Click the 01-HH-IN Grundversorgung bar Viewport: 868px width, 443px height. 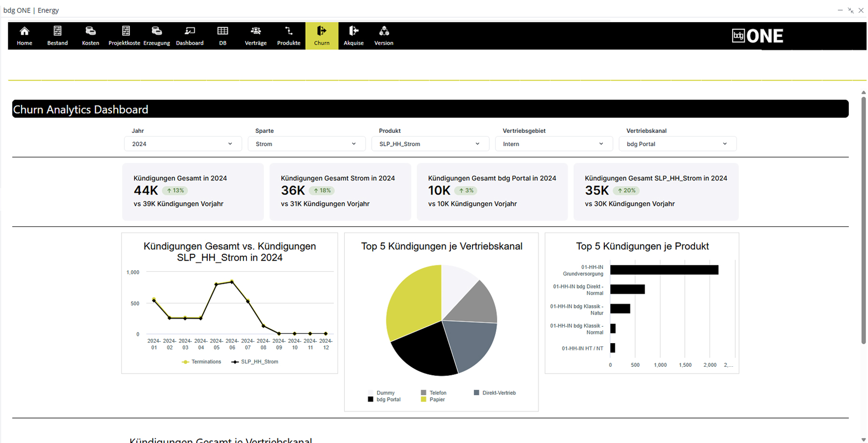click(x=664, y=270)
